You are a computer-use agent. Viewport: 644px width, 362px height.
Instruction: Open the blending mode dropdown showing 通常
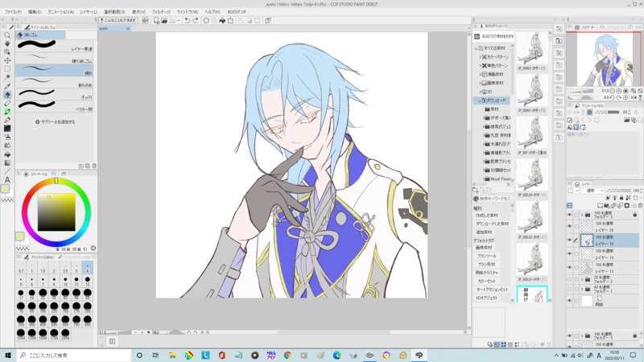coord(594,191)
